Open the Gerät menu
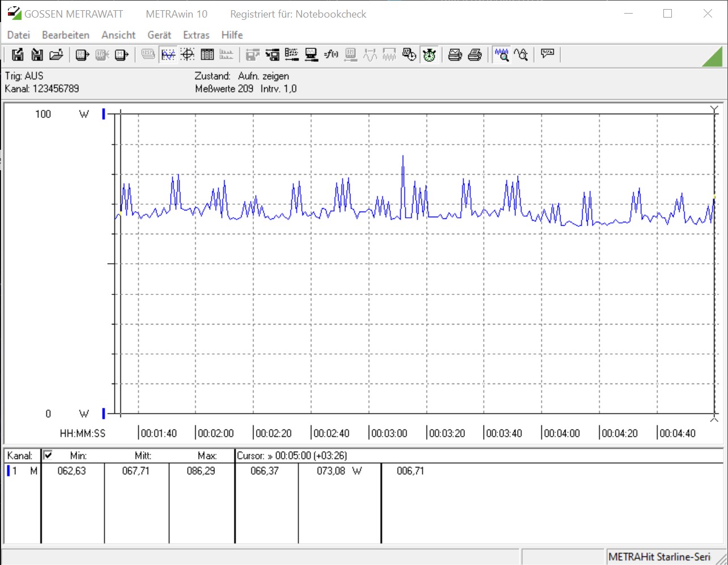 [x=159, y=35]
